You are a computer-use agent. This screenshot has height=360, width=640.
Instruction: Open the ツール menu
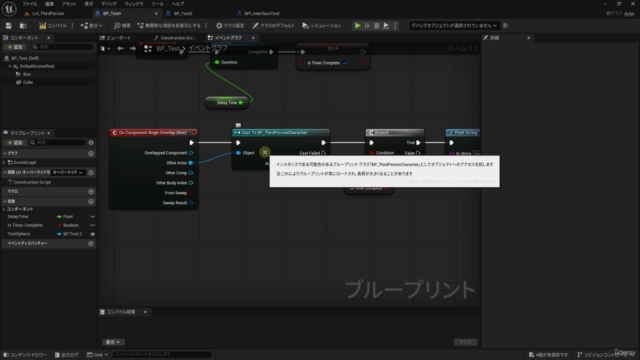pyautogui.click(x=157, y=4)
